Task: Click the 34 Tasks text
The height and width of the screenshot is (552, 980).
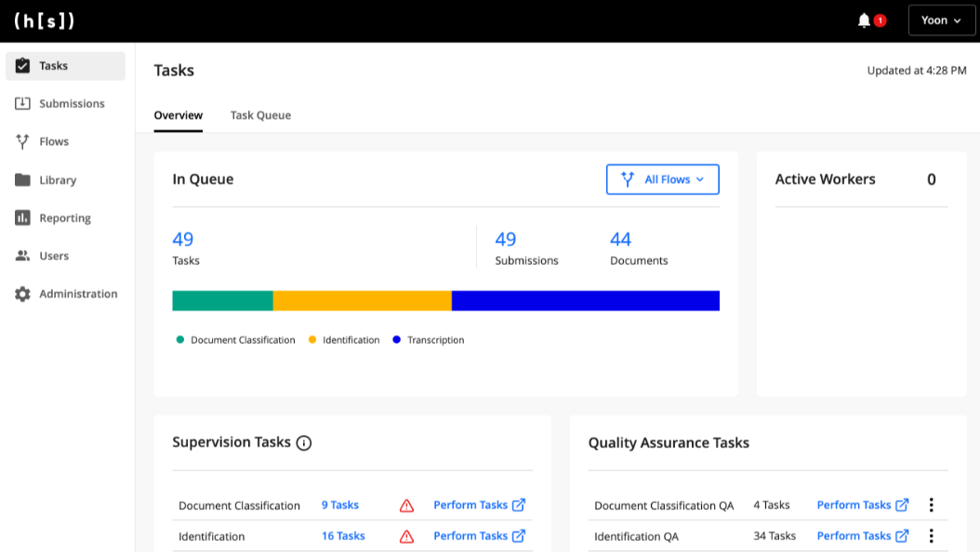Action: 775,536
